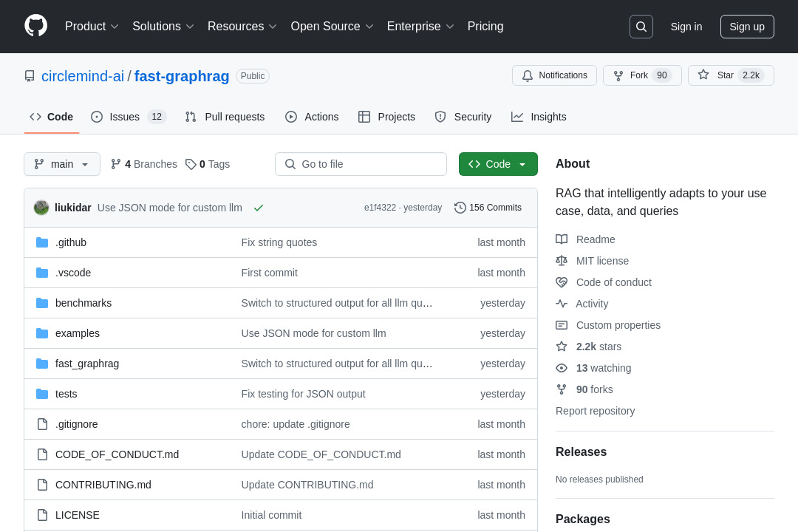
Task: Open the 'Fix testing for JSON output' commit
Action: pyautogui.click(x=304, y=394)
